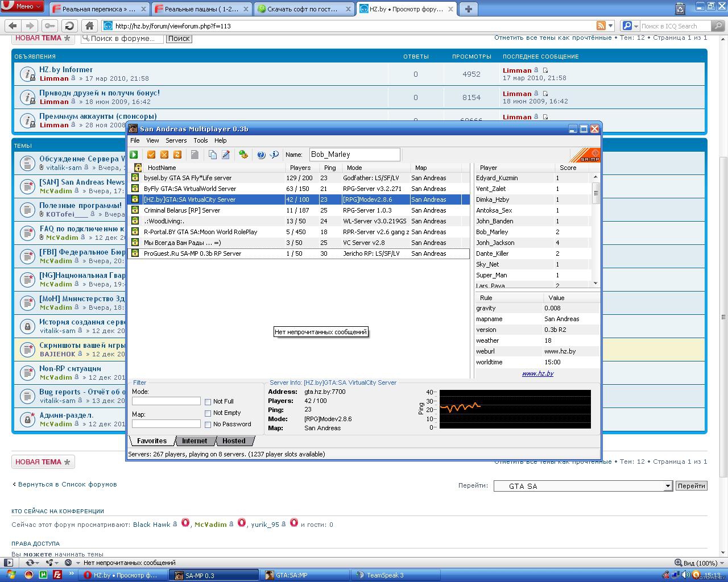Click the orange X Delete Server icon
This screenshot has width=728, height=582.
click(x=164, y=155)
